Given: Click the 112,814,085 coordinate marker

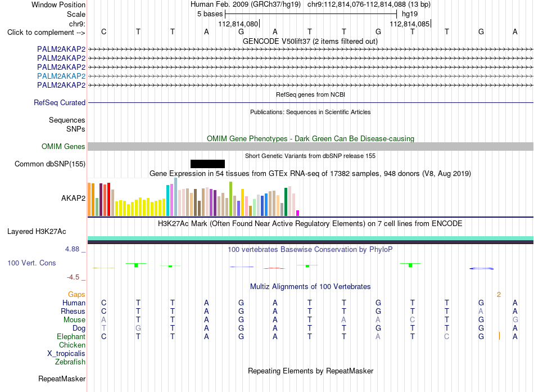Looking at the screenshot, I should (410, 24).
